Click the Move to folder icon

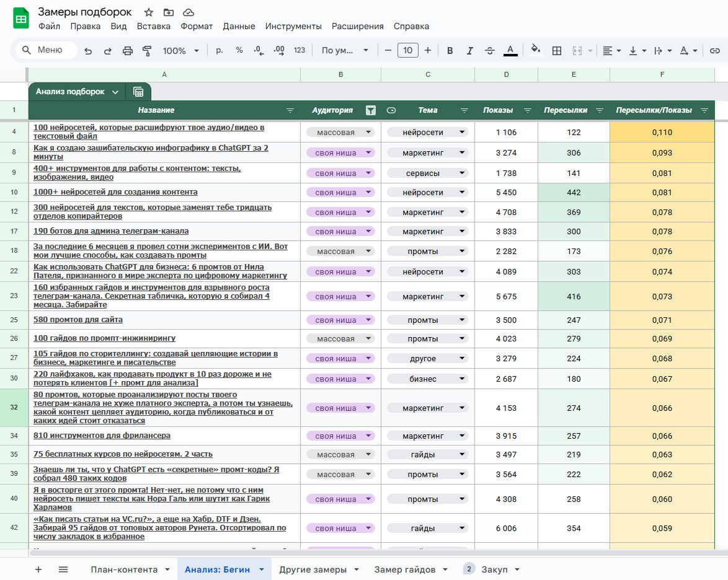(169, 12)
